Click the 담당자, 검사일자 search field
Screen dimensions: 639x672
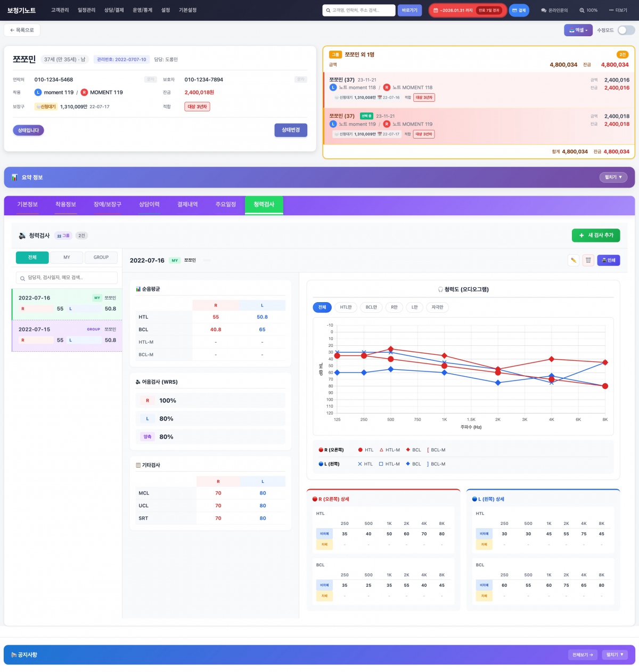[x=67, y=278]
